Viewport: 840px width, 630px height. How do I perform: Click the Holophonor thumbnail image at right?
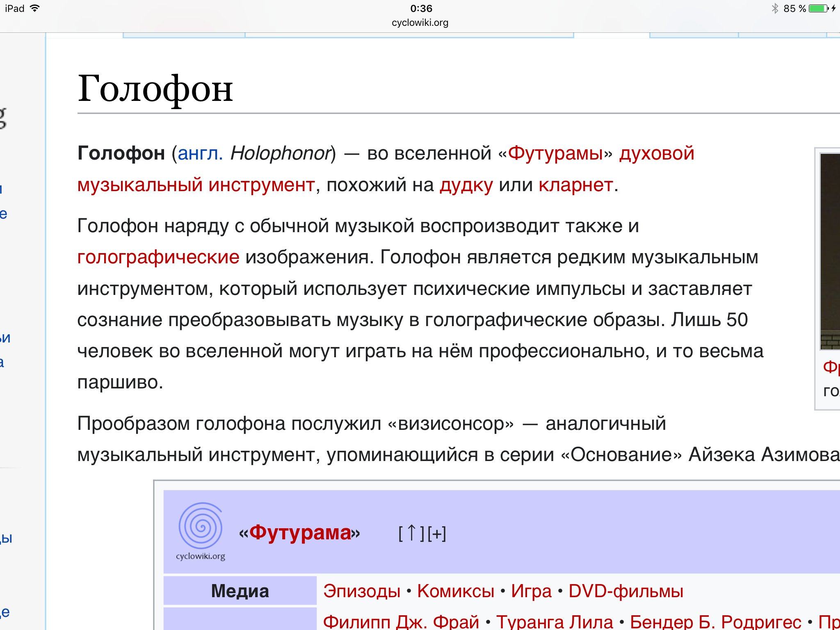coord(830,251)
